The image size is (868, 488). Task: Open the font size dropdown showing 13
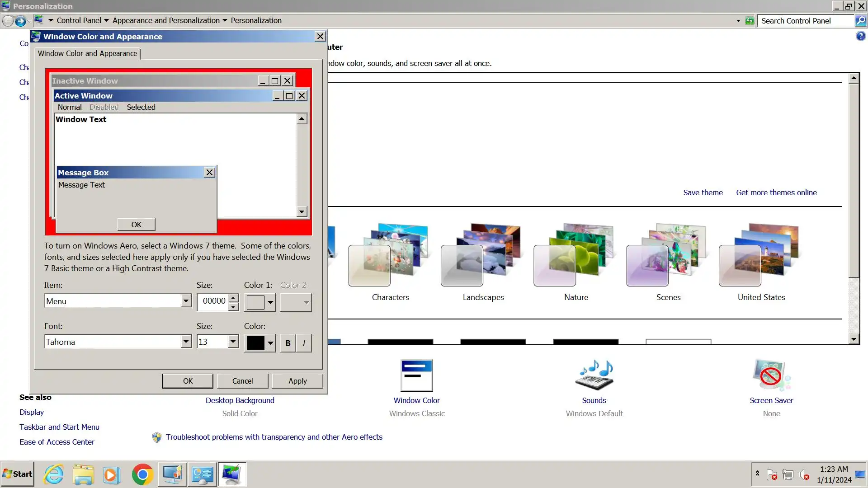coord(233,342)
